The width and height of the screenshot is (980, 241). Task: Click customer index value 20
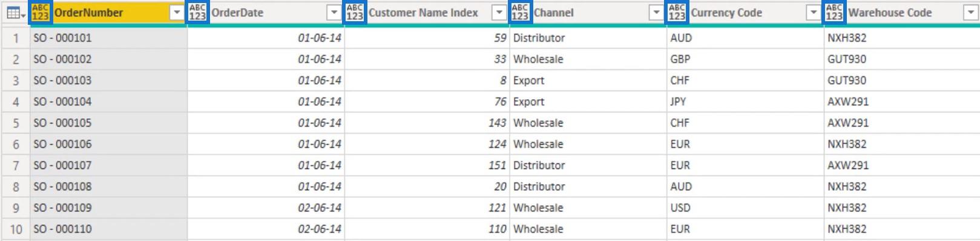(427, 186)
